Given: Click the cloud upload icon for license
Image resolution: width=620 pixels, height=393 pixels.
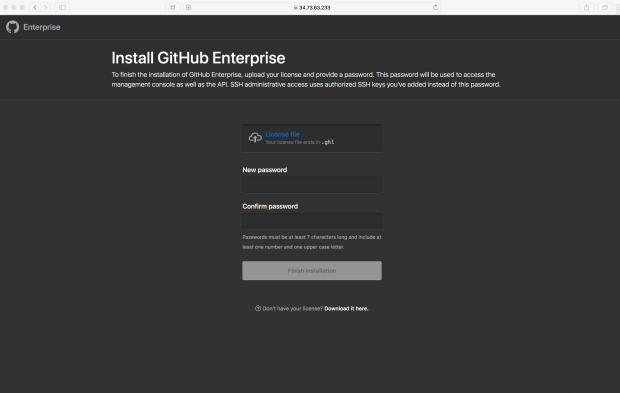Looking at the screenshot, I should 255,138.
